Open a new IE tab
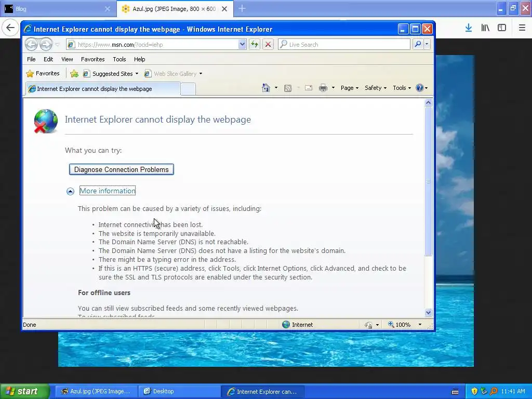 188,89
